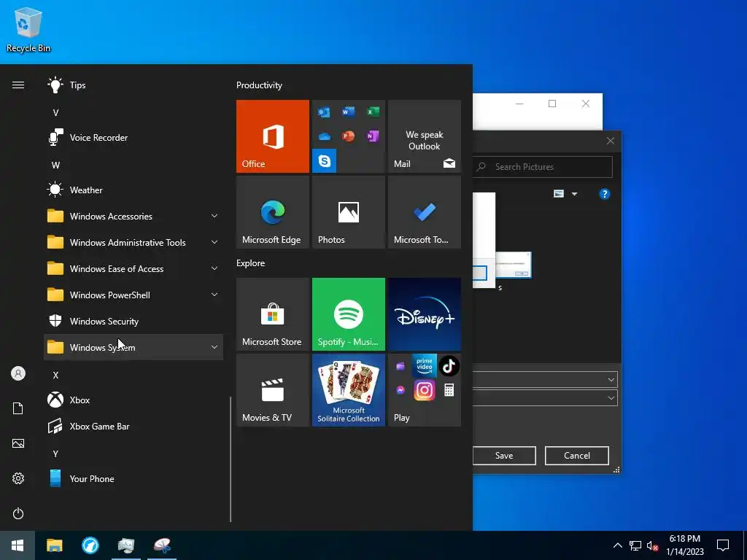Click the help icon in the Save dialog

[x=604, y=194]
